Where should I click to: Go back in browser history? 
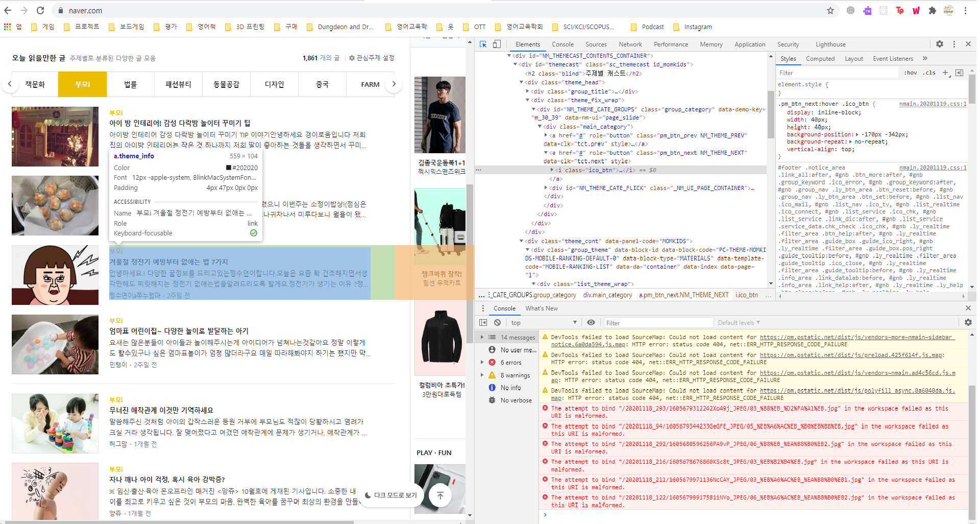(x=8, y=10)
